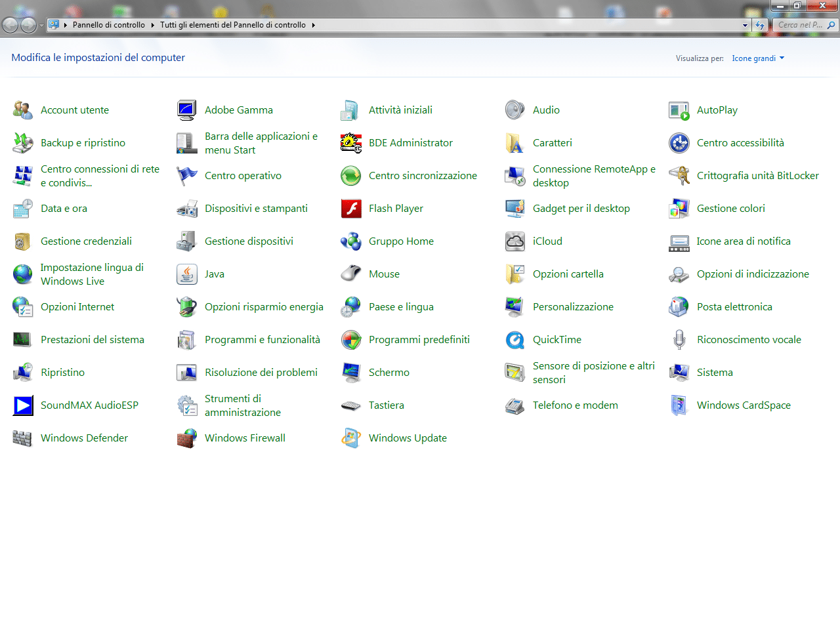Click the BDE Administrator icon
840x618 pixels.
[351, 143]
